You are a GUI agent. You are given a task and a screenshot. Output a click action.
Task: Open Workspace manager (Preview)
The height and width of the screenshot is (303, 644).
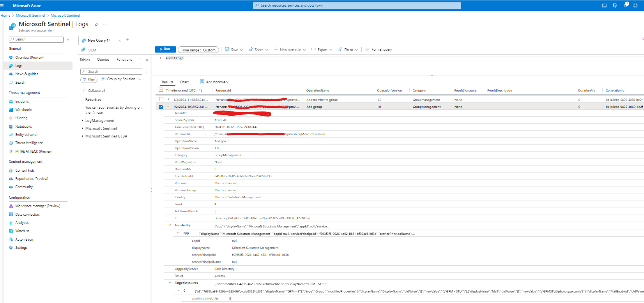37,206
